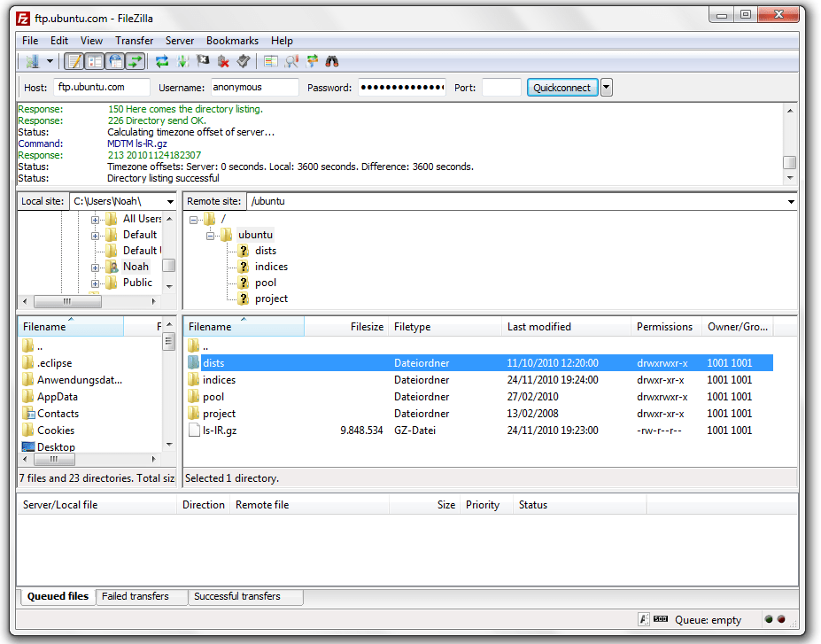Toggle the transfer queue display
Image resolution: width=821 pixels, height=644 pixels.
(x=134, y=60)
